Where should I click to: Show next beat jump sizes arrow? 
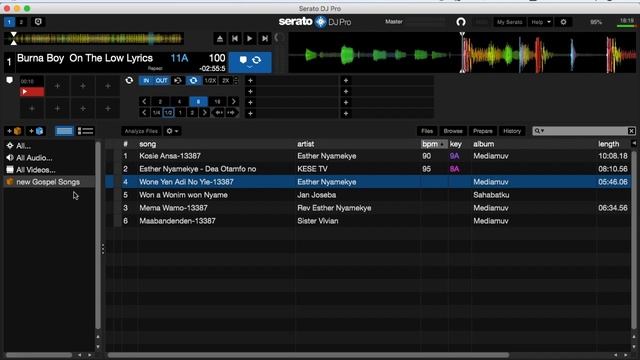pyautogui.click(x=204, y=113)
